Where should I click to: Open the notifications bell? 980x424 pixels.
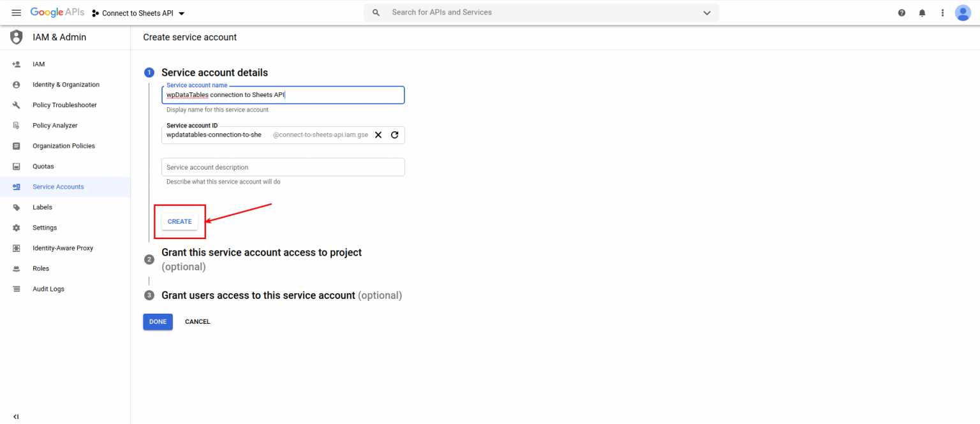pyautogui.click(x=922, y=12)
